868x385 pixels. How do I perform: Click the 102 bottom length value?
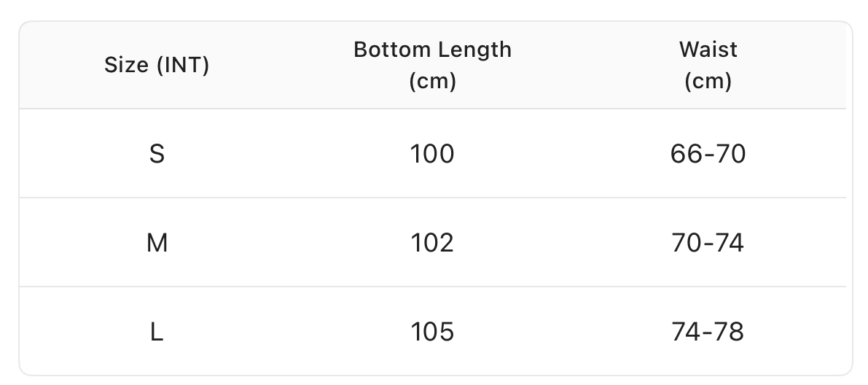pyautogui.click(x=432, y=243)
